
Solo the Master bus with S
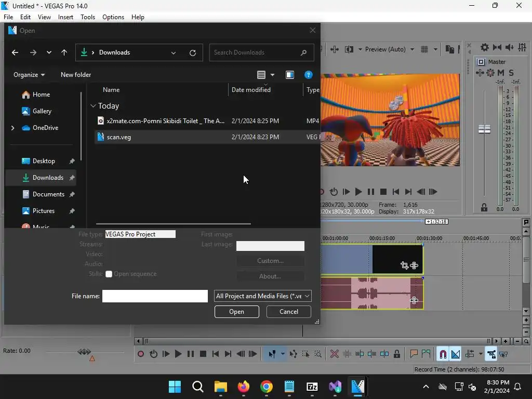click(x=511, y=73)
